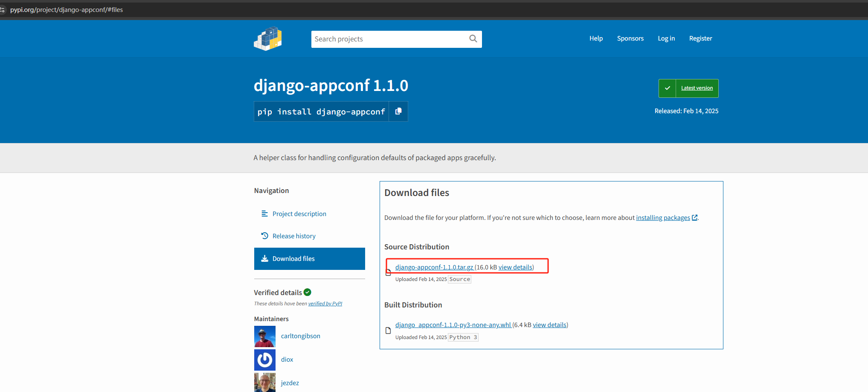Viewport: 868px width, 392px height.
Task: Click the external link icon after installing packages
Action: [x=694, y=218]
